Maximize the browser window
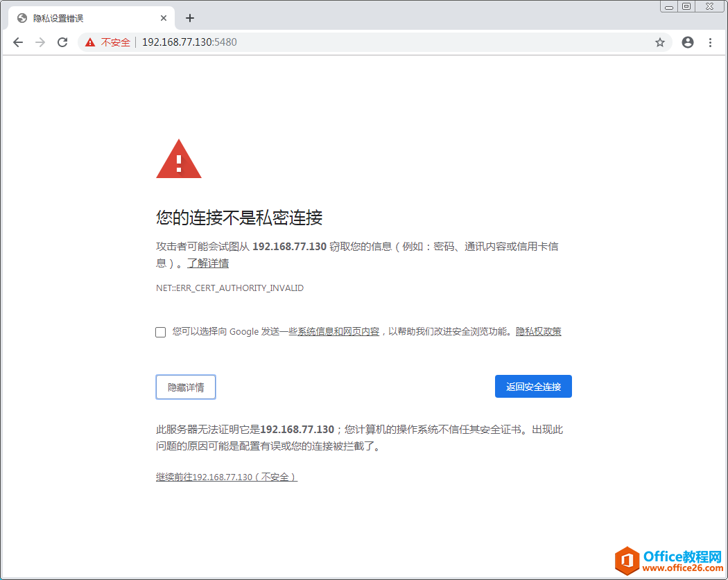 tap(686, 6)
